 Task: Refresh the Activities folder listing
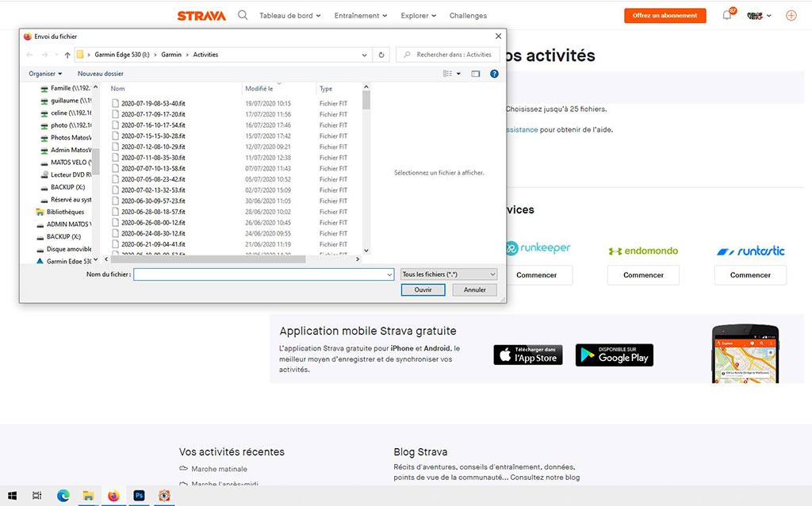tap(381, 55)
